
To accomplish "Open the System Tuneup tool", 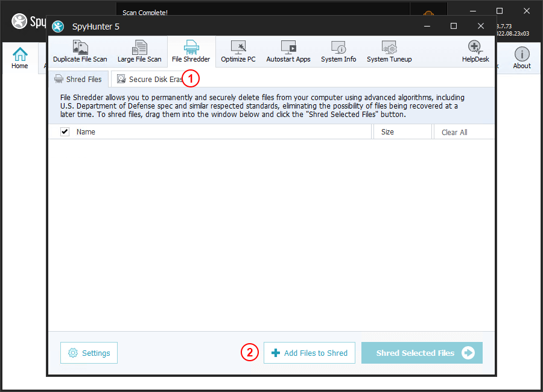I will pyautogui.click(x=389, y=51).
